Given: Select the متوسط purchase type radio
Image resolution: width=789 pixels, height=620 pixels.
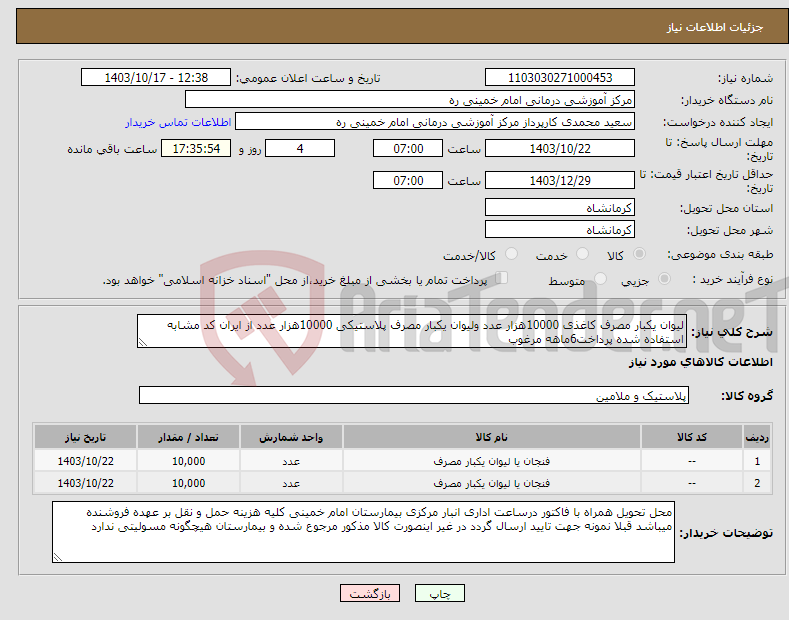Looking at the screenshot, I should point(600,278).
